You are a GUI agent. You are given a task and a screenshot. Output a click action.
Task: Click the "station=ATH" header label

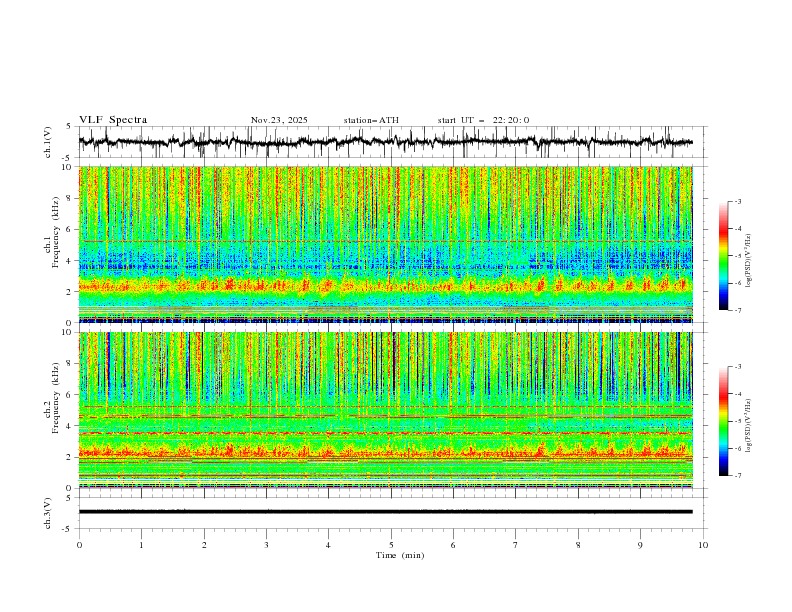click(371, 120)
